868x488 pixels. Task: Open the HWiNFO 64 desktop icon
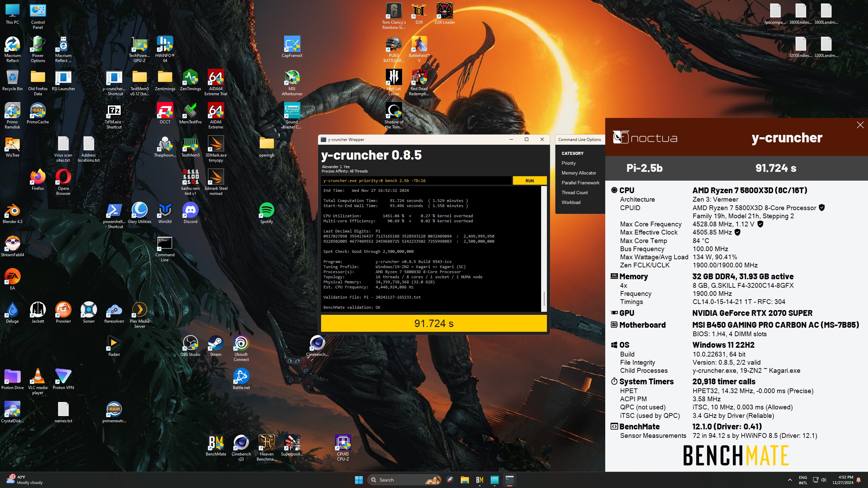coord(165,49)
